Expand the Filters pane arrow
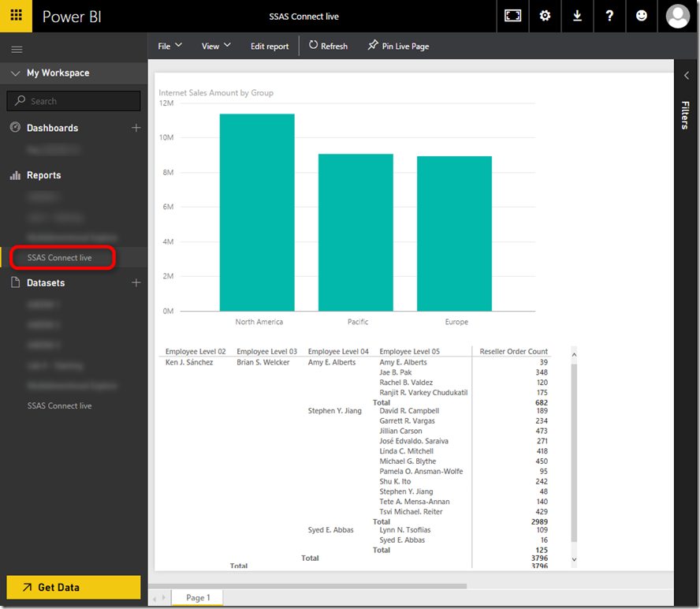The width and height of the screenshot is (700, 609). [687, 76]
